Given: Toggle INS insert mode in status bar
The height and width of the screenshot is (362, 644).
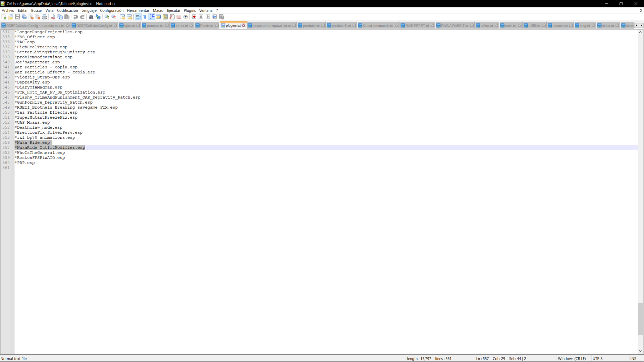Looking at the screenshot, I should tap(633, 359).
